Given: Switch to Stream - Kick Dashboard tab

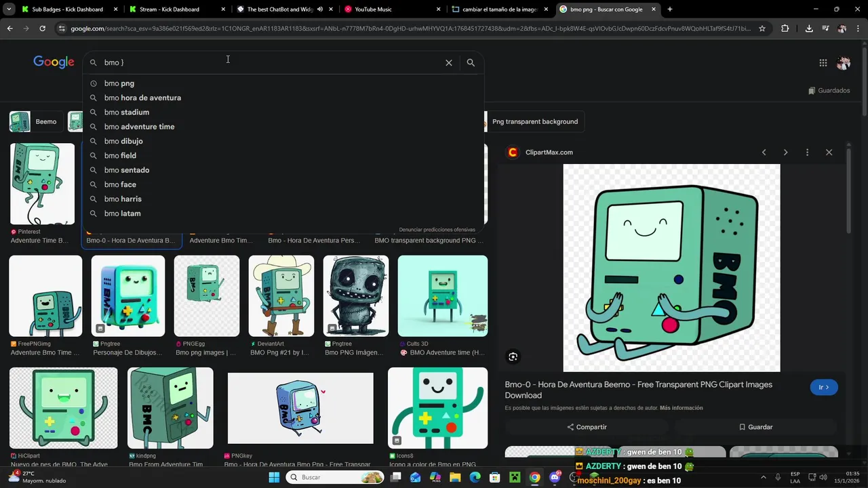Looking at the screenshot, I should [x=176, y=9].
